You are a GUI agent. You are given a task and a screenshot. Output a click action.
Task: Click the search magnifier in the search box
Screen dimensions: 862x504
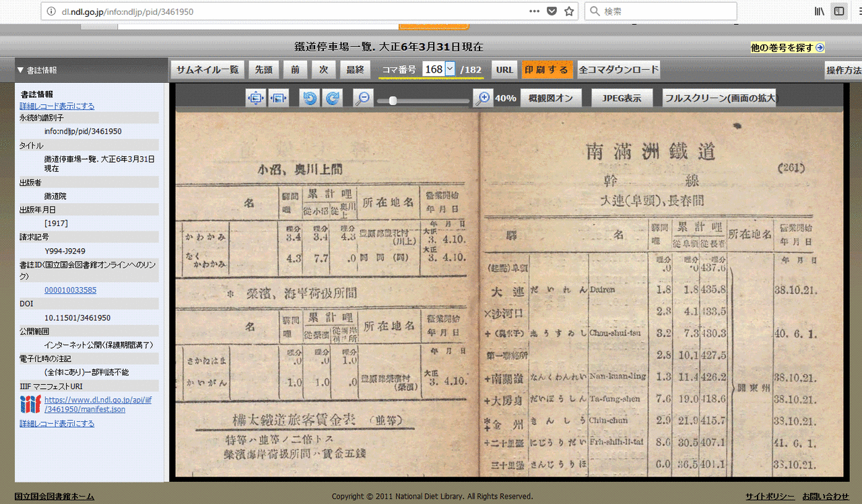594,11
